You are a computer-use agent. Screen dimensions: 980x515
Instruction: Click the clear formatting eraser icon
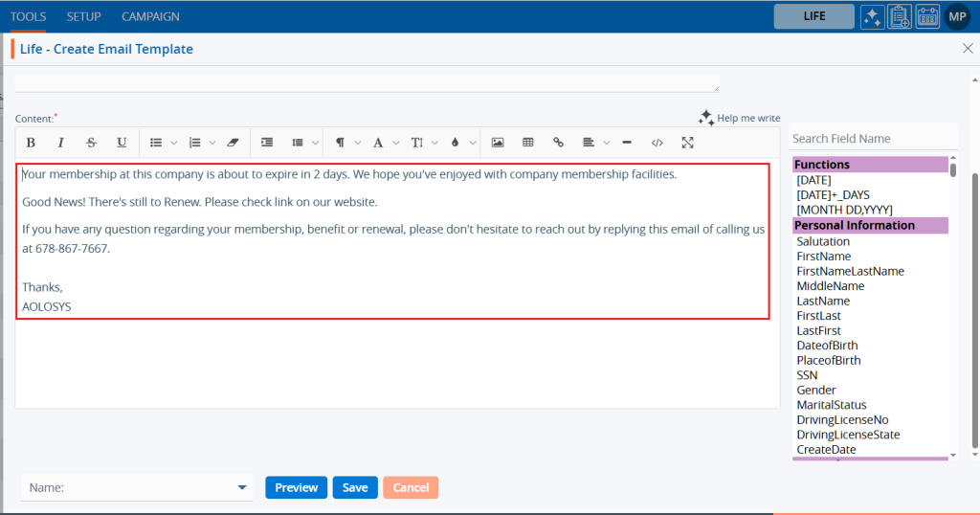click(x=233, y=143)
